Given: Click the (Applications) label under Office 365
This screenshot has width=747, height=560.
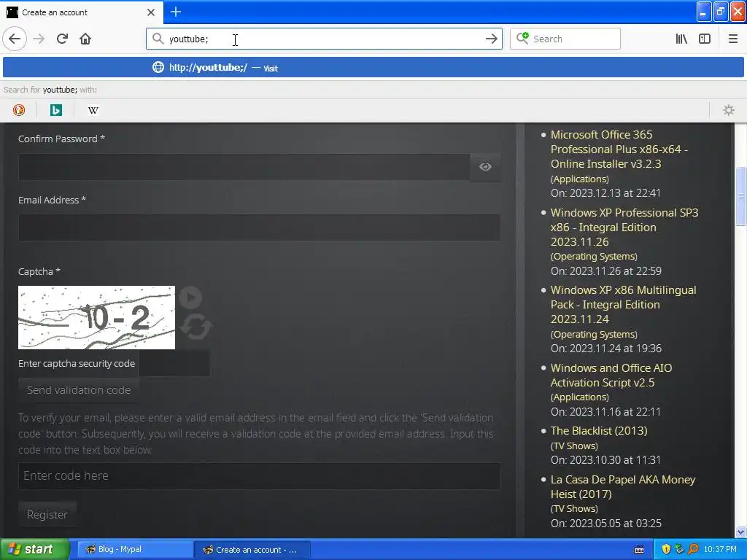Looking at the screenshot, I should click(x=580, y=179).
